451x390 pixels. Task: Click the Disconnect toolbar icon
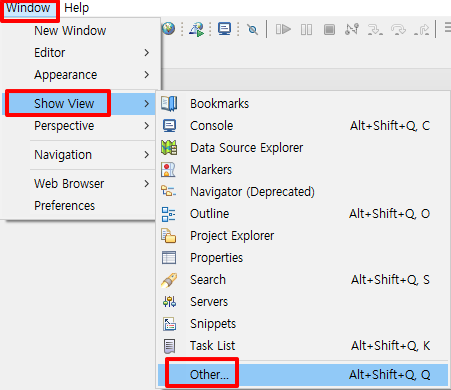pyautogui.click(x=352, y=29)
